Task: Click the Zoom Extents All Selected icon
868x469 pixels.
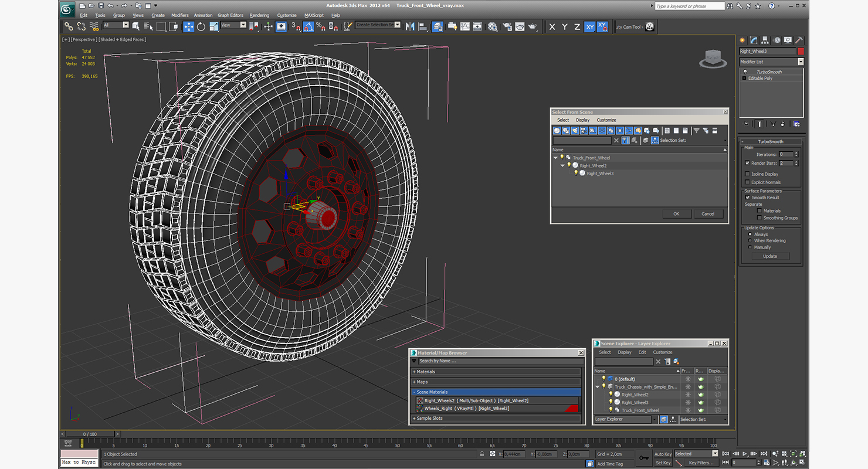Action: point(803,454)
